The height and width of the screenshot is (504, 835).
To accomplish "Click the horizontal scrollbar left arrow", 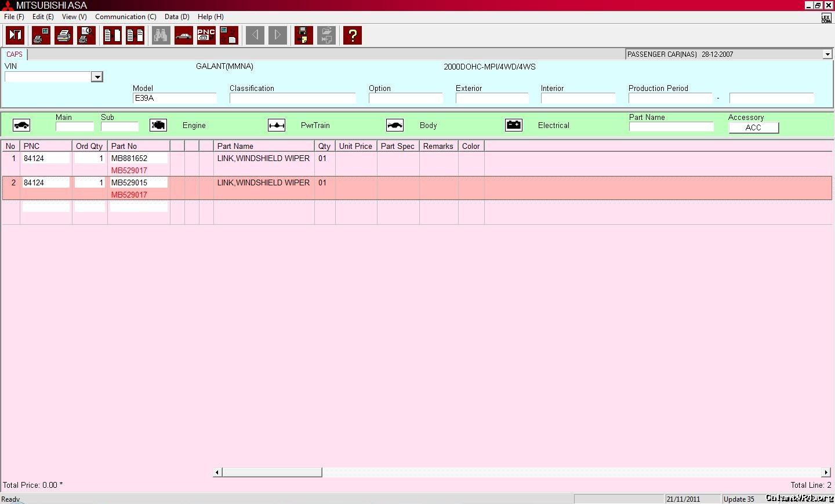I will pyautogui.click(x=217, y=472).
